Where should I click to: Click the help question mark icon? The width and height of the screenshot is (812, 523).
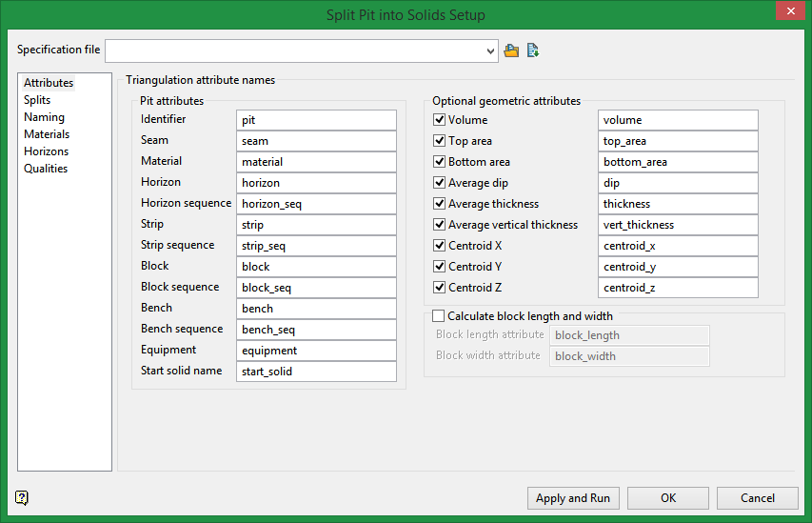(x=22, y=497)
